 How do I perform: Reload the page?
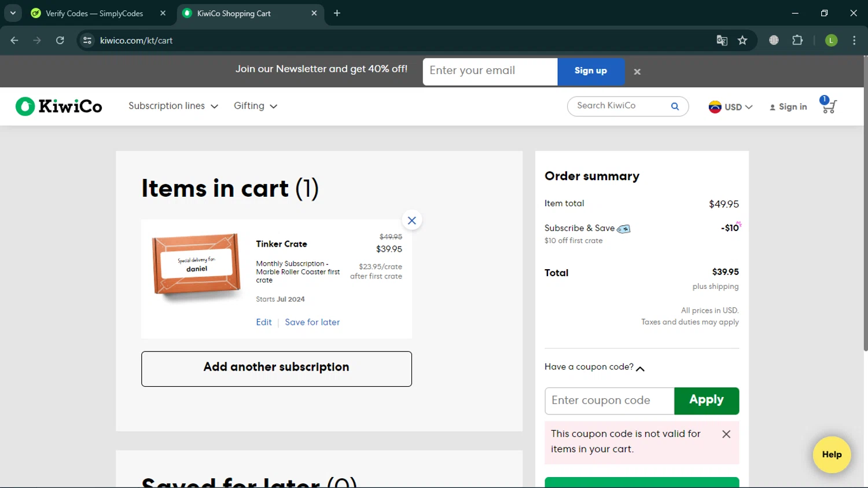pos(60,41)
